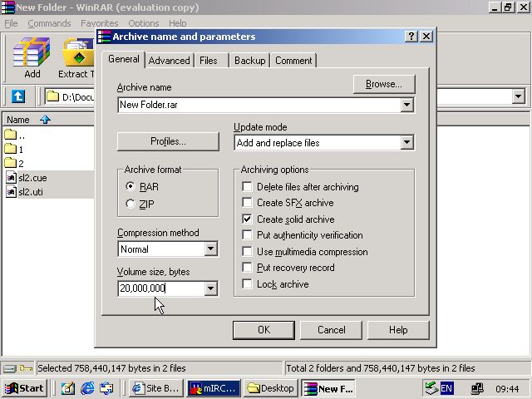
Task: Enable Use multimedia compression
Action: (x=248, y=251)
